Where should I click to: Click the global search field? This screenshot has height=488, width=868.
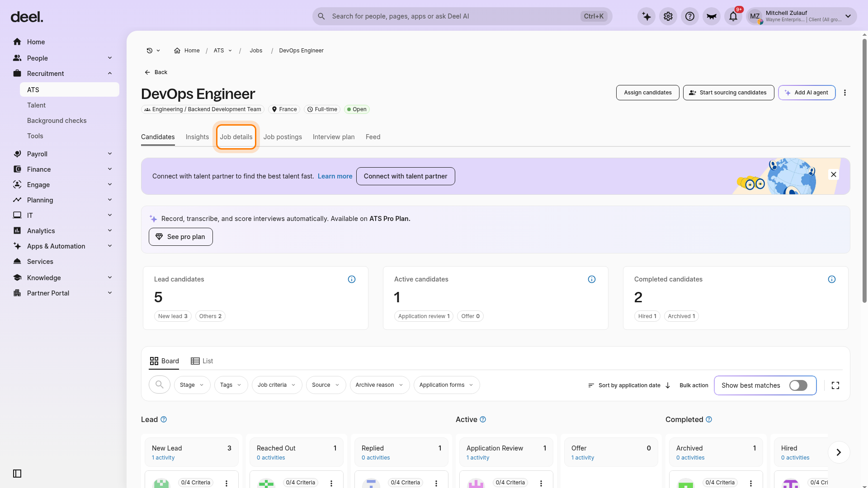pos(462,16)
